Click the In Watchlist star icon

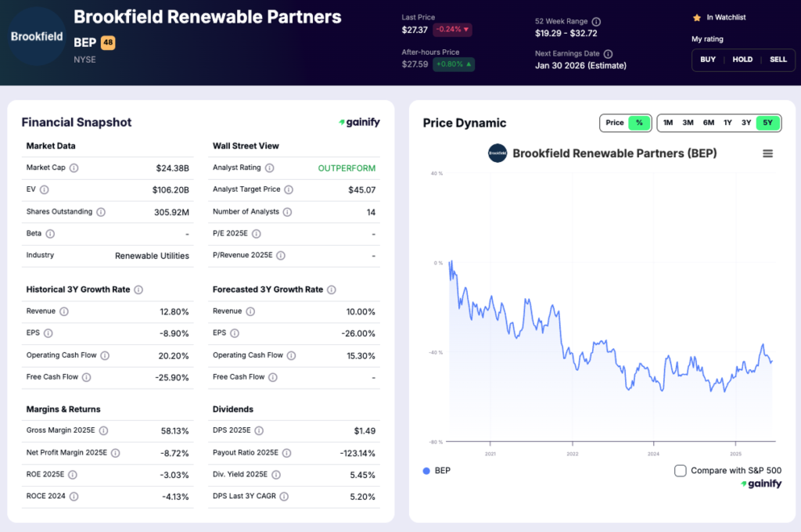click(x=697, y=16)
